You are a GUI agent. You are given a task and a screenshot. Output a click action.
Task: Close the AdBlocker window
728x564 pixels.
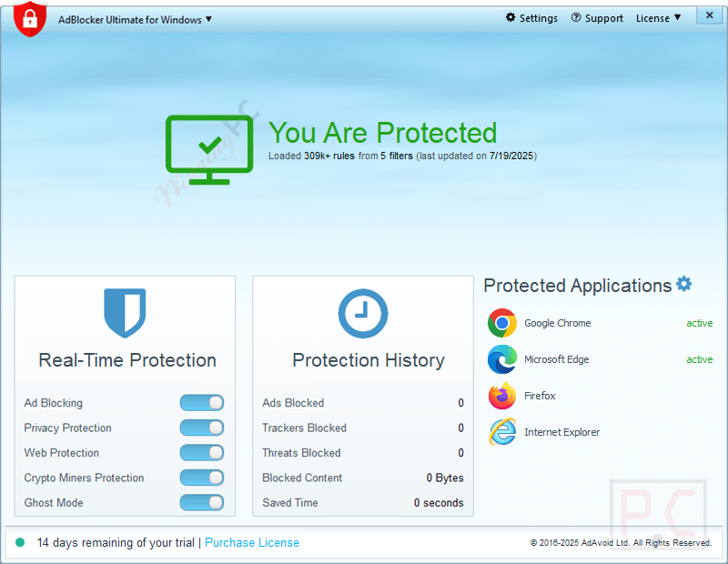click(x=710, y=15)
